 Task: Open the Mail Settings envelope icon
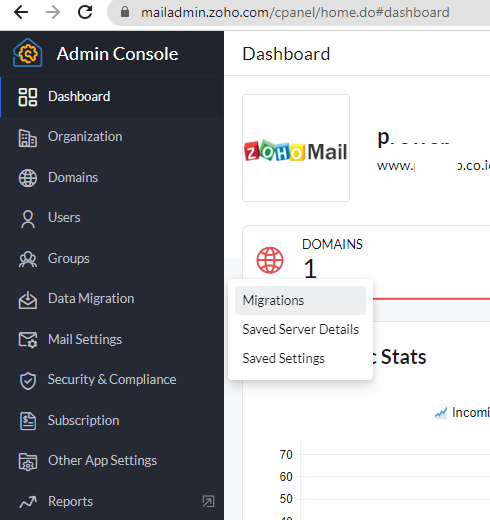[x=28, y=340]
